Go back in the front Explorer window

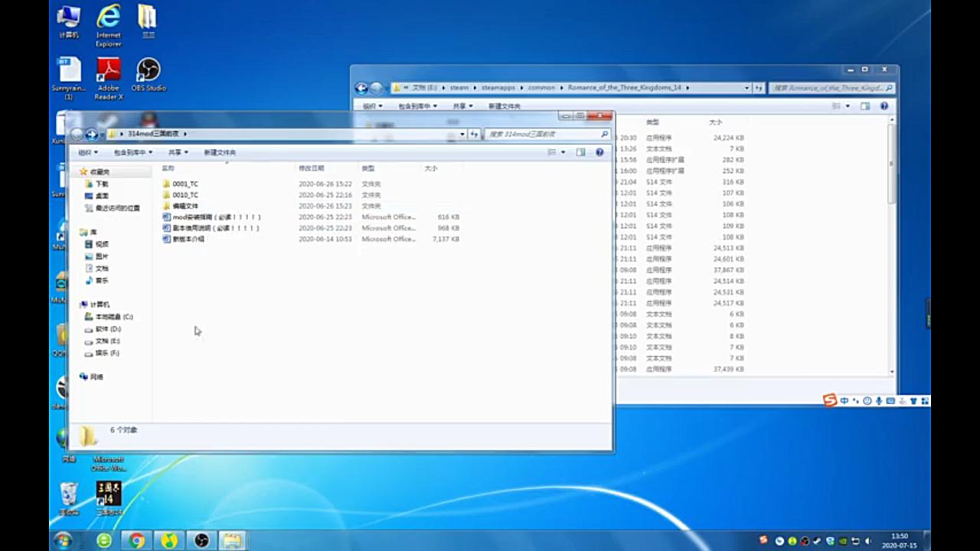pos(77,134)
